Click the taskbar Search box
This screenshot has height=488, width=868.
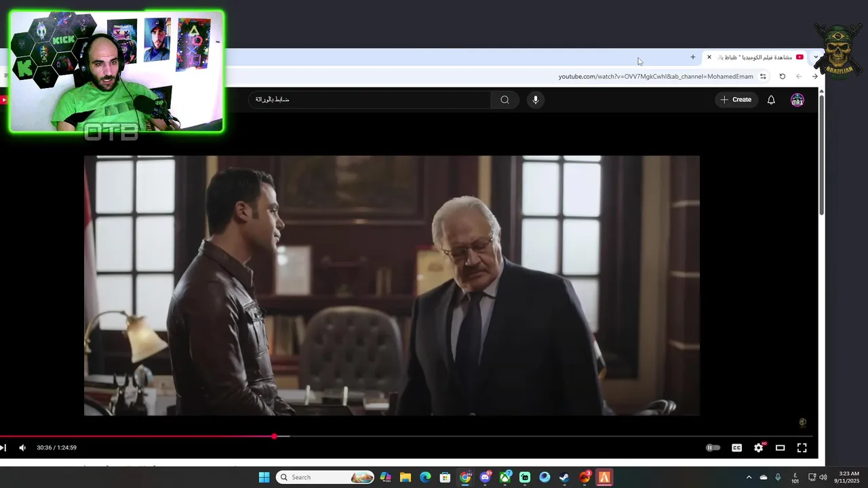point(325,477)
